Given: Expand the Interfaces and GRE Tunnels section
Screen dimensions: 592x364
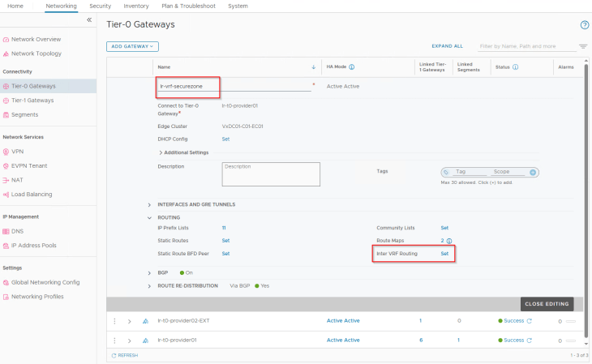Looking at the screenshot, I should (150, 204).
